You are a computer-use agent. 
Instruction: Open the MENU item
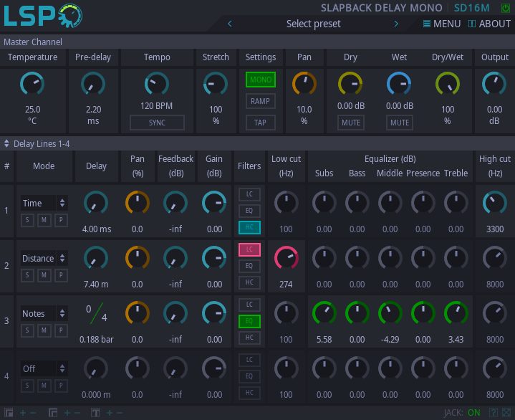tap(442, 24)
